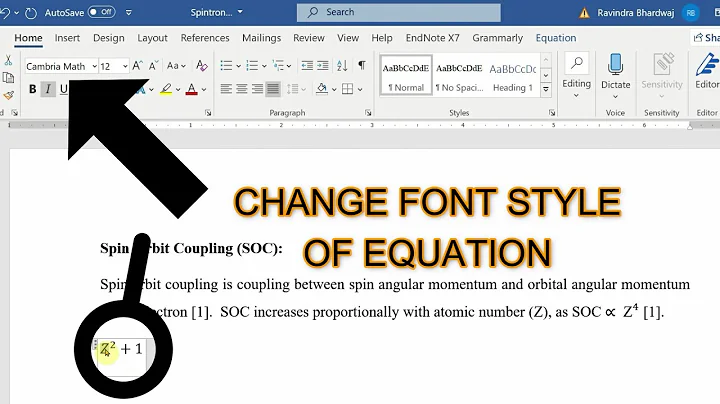Open the Paragraph dialog launcher
The width and height of the screenshot is (720, 404).
[368, 112]
